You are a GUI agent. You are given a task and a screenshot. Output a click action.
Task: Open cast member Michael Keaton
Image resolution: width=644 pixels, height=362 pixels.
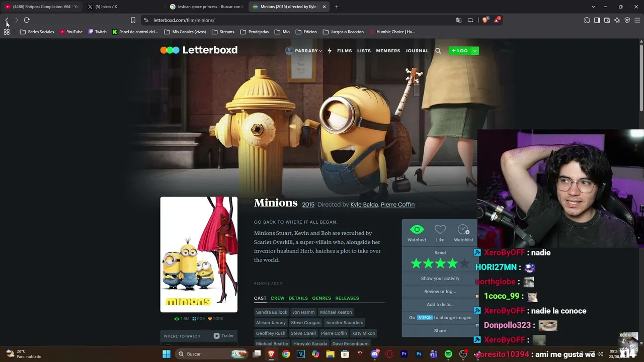coord(336,312)
